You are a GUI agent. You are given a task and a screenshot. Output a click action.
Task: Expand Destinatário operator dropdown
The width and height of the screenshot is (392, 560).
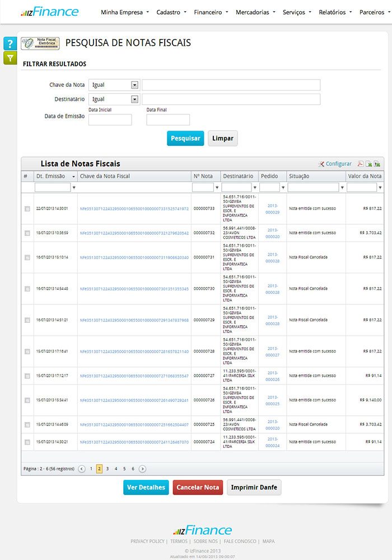click(x=134, y=99)
